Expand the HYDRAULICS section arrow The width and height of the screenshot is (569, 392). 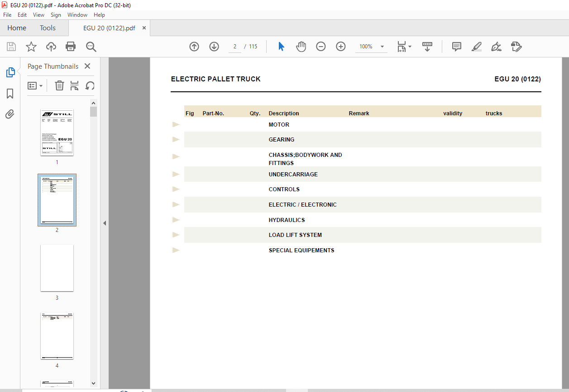pos(176,220)
